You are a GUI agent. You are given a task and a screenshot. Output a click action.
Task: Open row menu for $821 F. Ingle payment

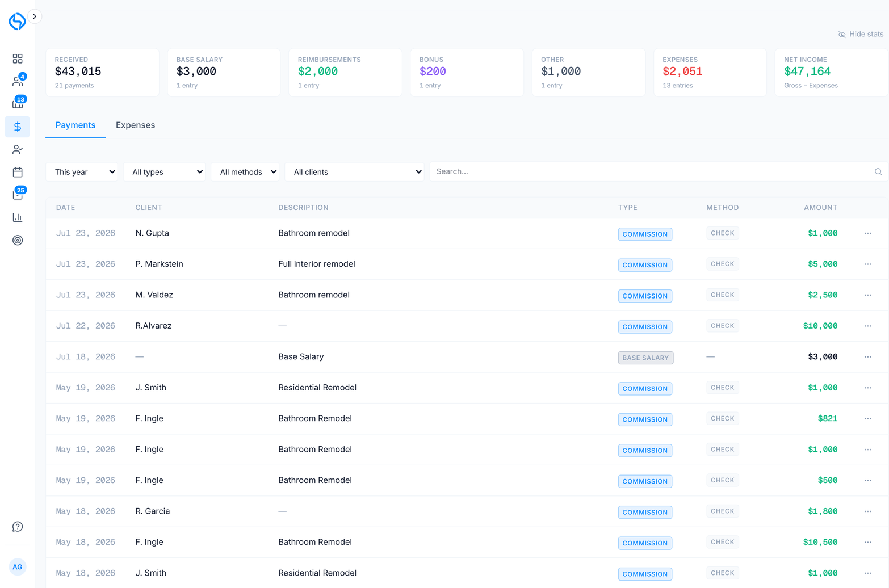pyautogui.click(x=868, y=419)
